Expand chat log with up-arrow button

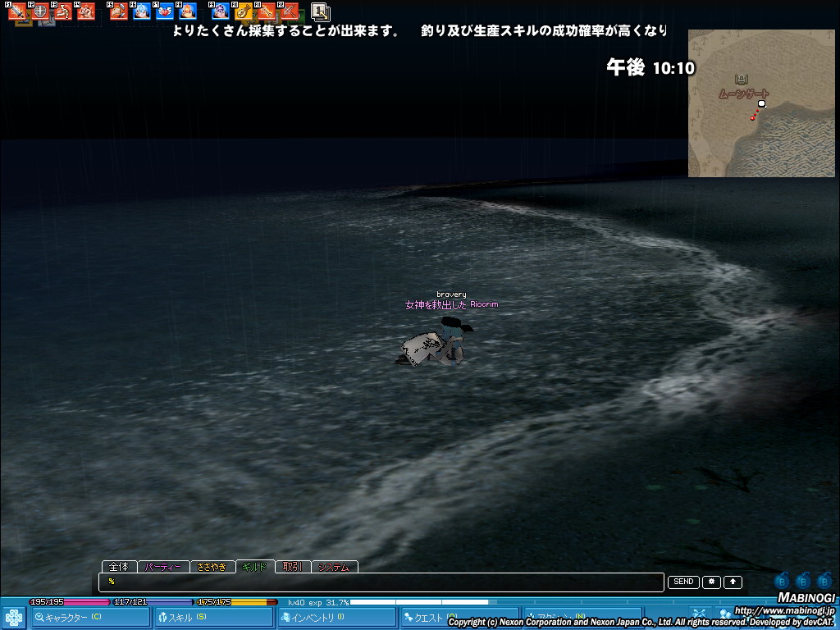pyautogui.click(x=733, y=582)
